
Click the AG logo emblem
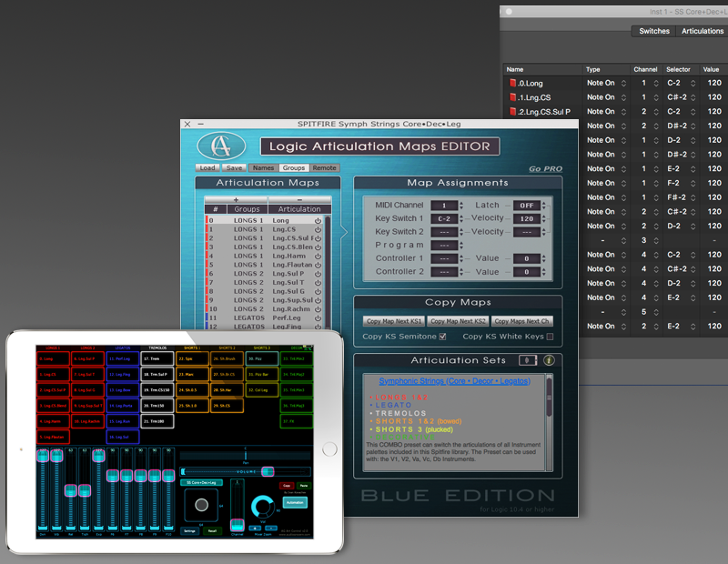[x=221, y=146]
